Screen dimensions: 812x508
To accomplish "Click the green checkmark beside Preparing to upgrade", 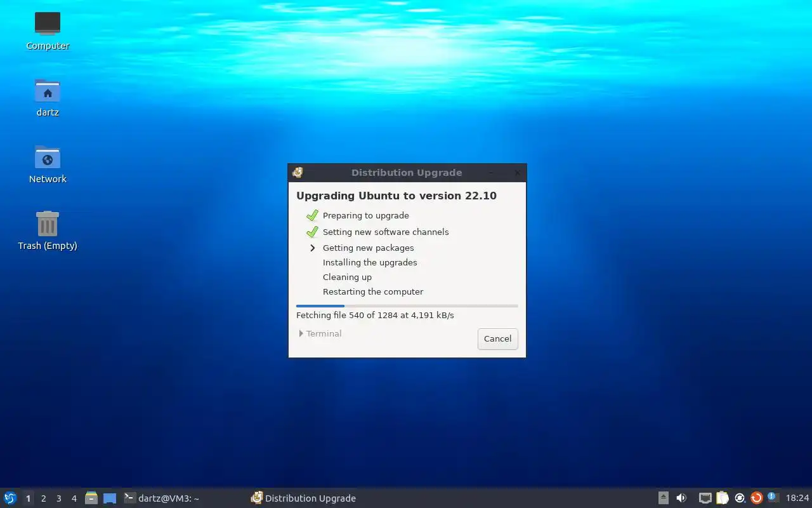I will coord(311,215).
